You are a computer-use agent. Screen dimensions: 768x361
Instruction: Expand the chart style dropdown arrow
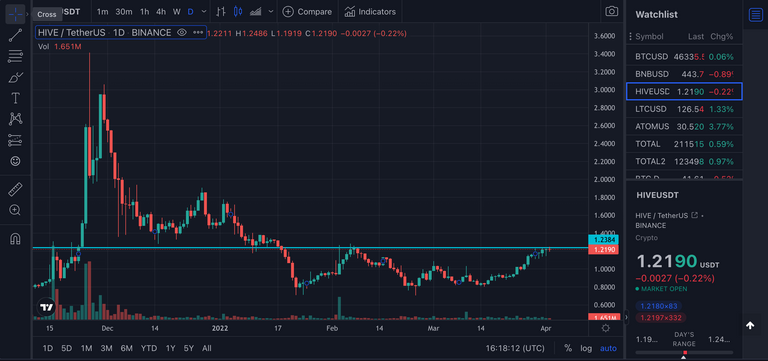270,11
